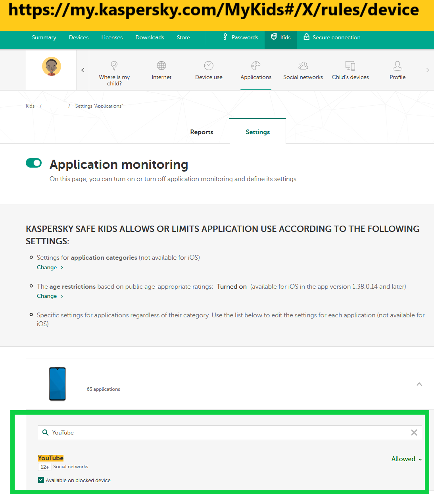Viewport: 434px width, 504px height.
Task: Switch to the Reports tab
Action: pos(202,132)
